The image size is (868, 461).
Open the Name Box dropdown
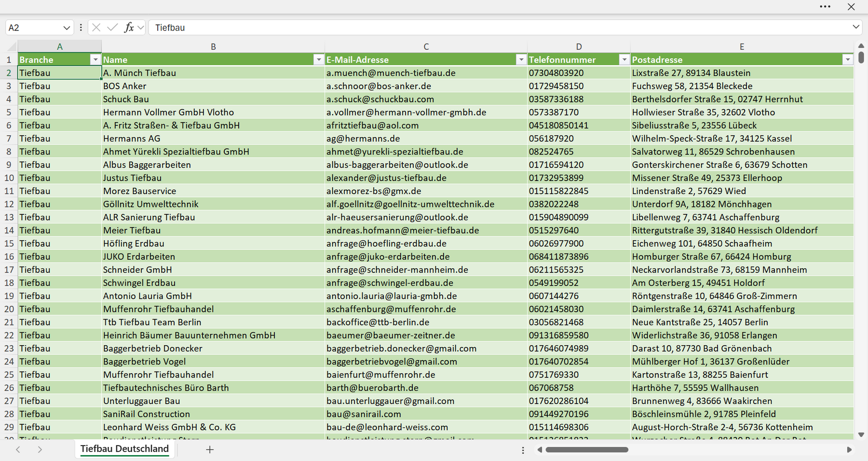pyautogui.click(x=67, y=28)
